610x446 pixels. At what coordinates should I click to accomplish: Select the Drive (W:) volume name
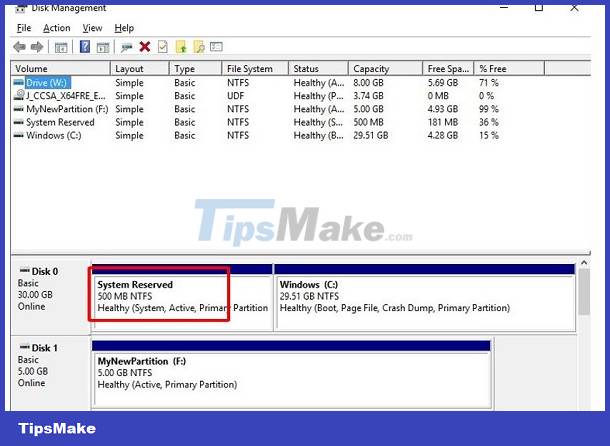coord(47,83)
